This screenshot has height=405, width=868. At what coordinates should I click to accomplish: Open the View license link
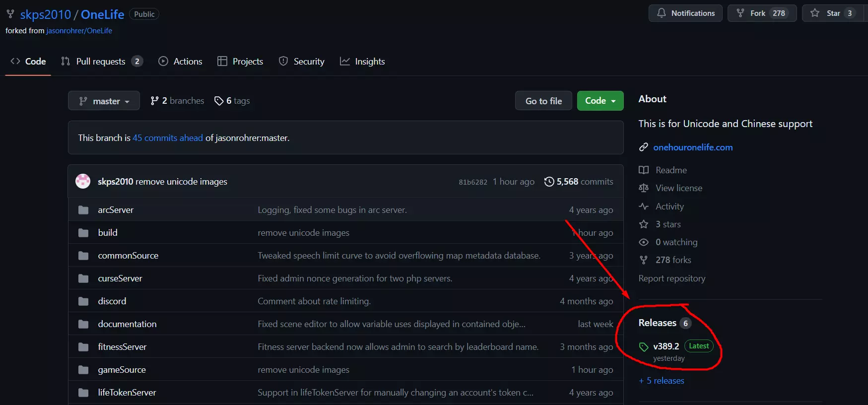click(679, 188)
